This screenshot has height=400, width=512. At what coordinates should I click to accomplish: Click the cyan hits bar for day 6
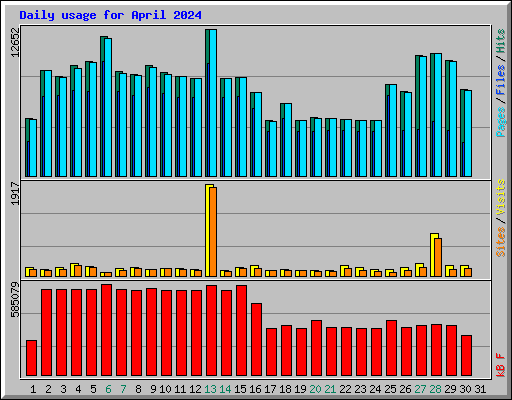[108, 107]
